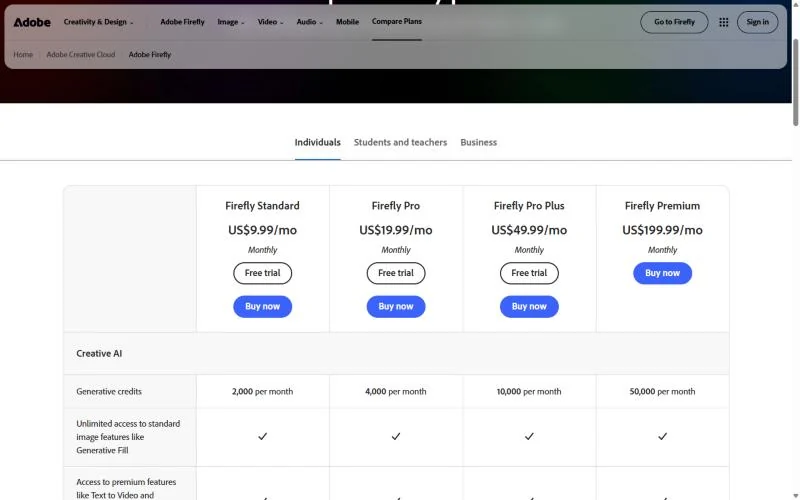Go to the Mobile nav item
Screen dimensions: 800x500
pyautogui.click(x=347, y=22)
